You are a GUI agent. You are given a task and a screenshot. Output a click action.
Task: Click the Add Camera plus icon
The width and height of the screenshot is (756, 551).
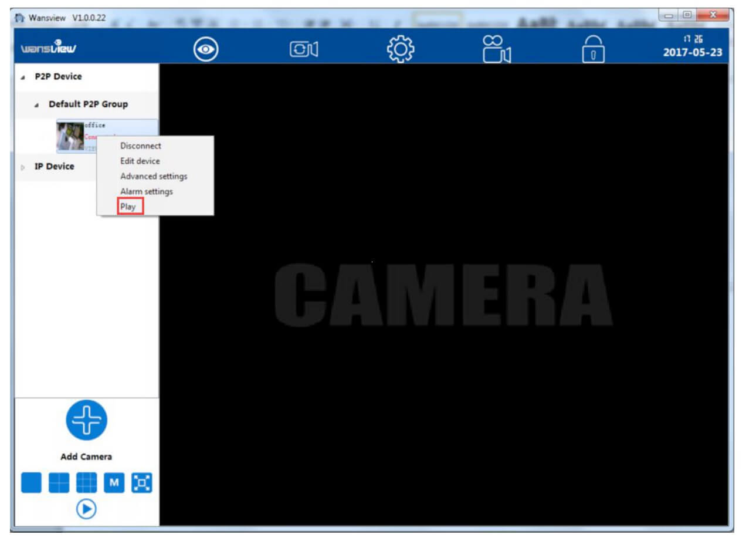86,420
